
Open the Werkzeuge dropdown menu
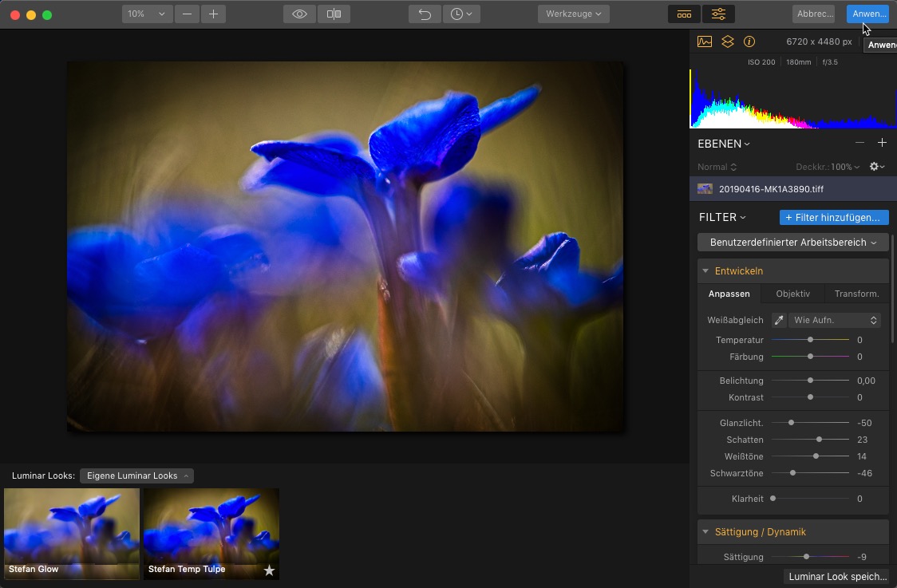tap(574, 14)
